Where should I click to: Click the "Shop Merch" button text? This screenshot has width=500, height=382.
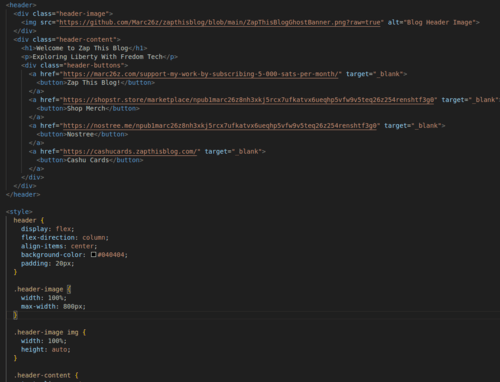pos(86,109)
